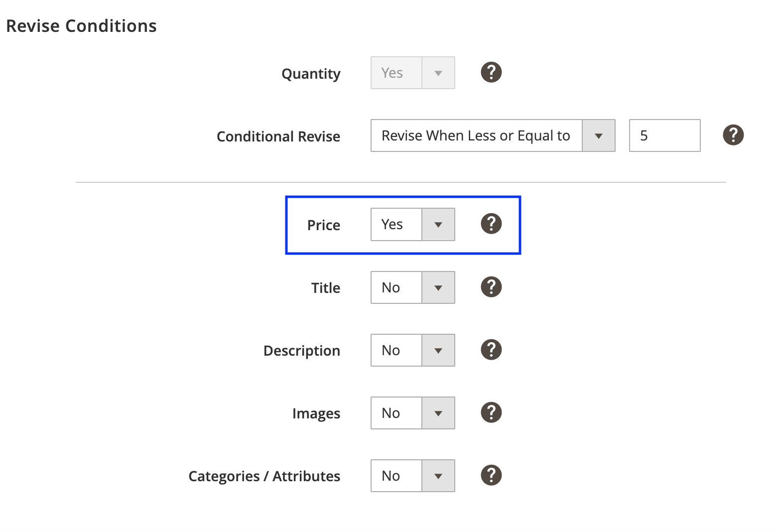Viewport: 777px width, 532px height.
Task: Open the Revise When Less or Equal dropdown
Action: [492, 135]
